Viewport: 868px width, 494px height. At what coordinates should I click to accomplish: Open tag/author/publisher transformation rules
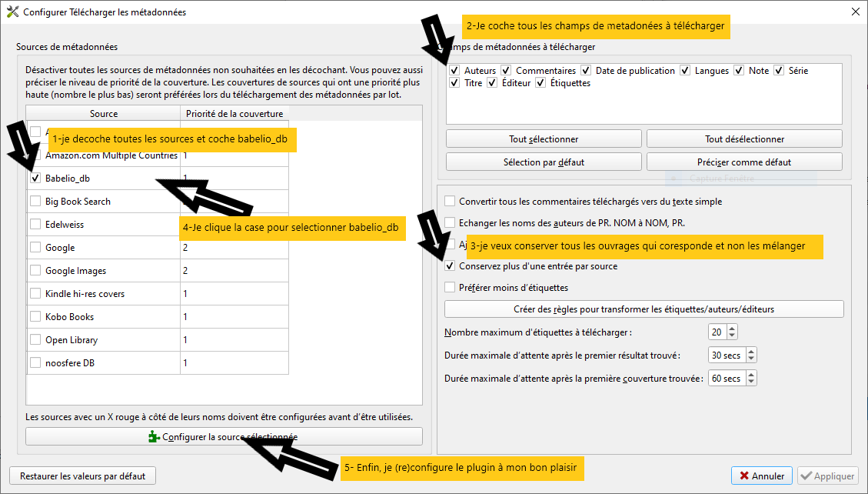tap(644, 309)
